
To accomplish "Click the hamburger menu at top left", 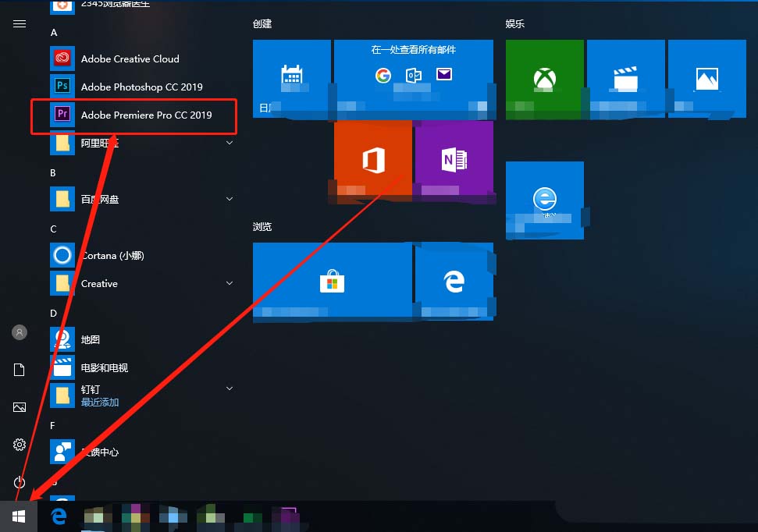I will [20, 23].
